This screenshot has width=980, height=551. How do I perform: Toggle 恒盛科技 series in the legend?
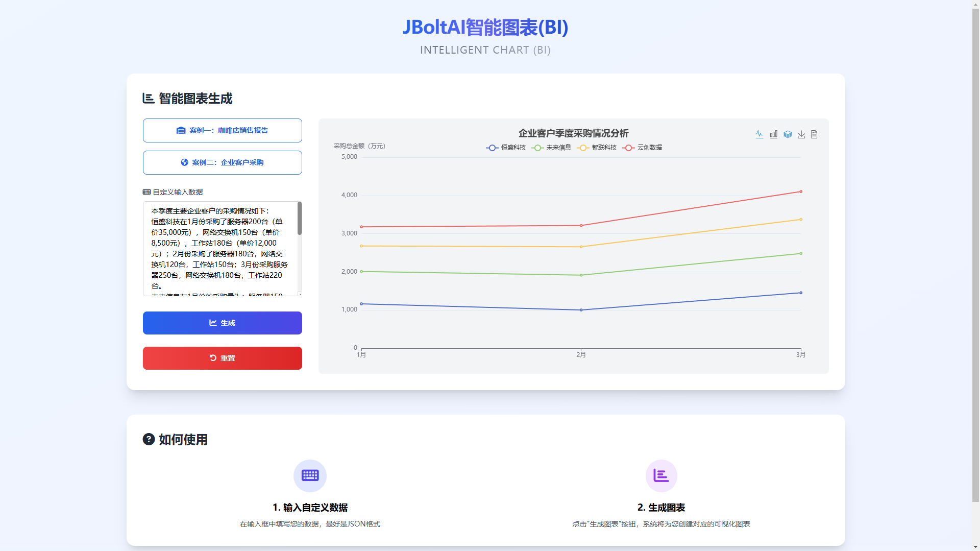click(x=506, y=148)
